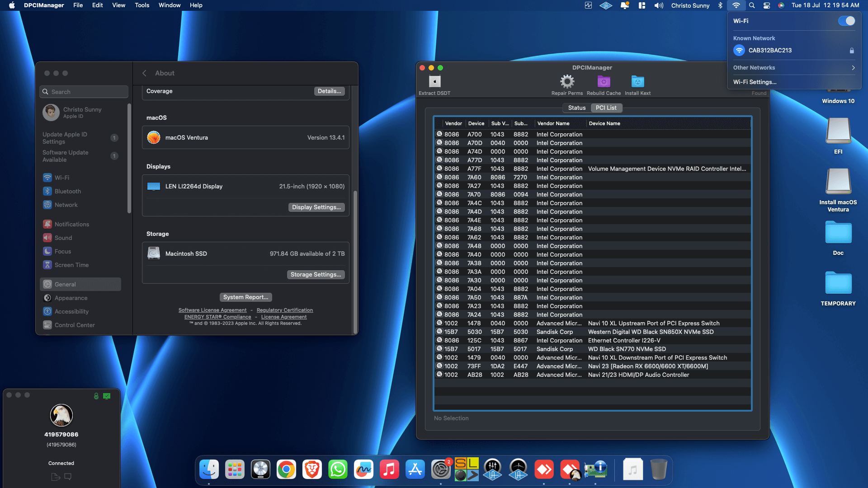Image resolution: width=868 pixels, height=488 pixels.
Task: Open Spotlight search in menu bar
Action: [x=752, y=5]
